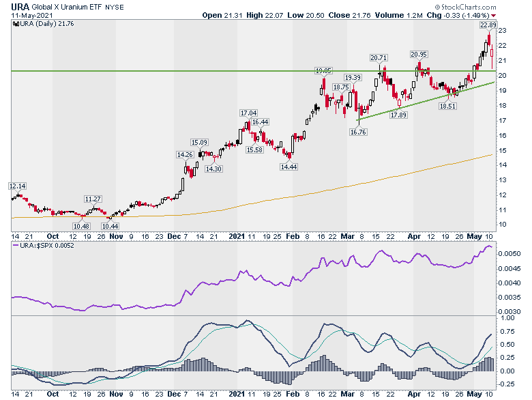
Task: Click the 19.39 price label
Action: coord(353,77)
